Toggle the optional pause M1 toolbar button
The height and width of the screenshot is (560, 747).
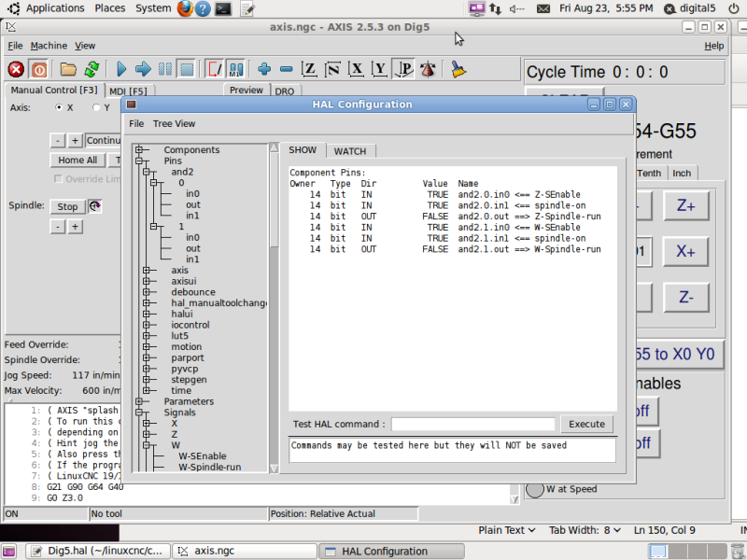235,69
